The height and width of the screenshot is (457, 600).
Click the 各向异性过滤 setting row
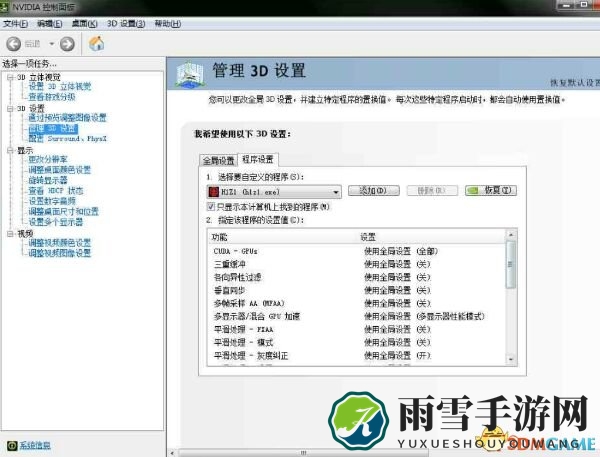pyautogui.click(x=357, y=277)
